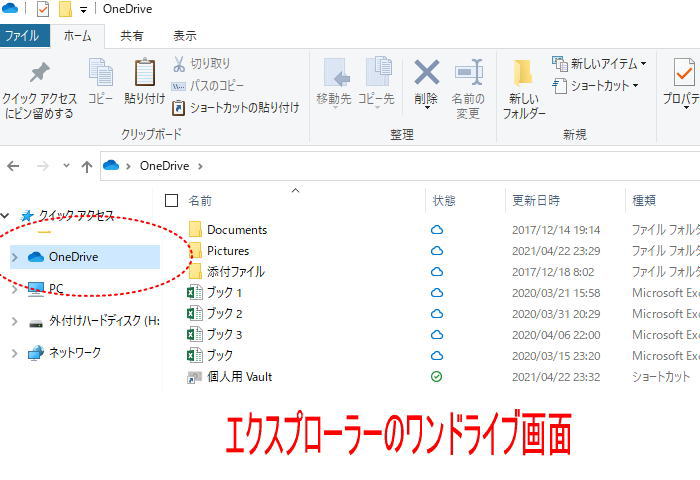Click Excel icon of ブック 3

[195, 335]
